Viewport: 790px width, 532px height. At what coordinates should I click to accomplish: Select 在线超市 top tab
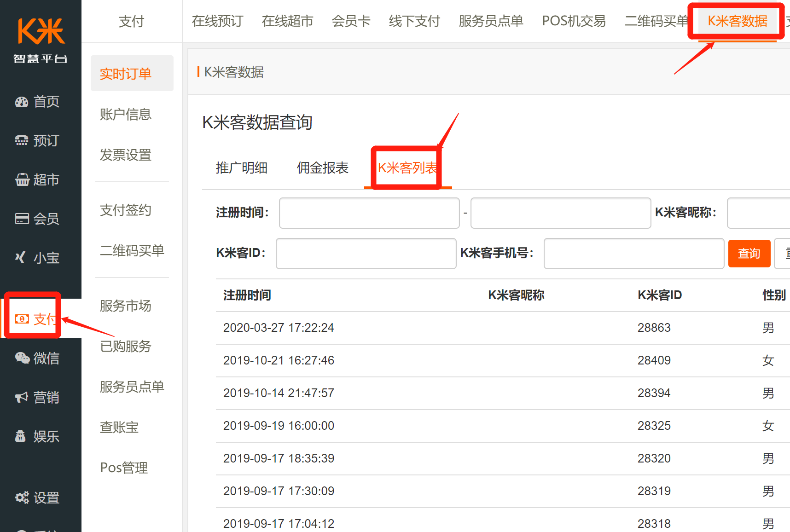288,21
